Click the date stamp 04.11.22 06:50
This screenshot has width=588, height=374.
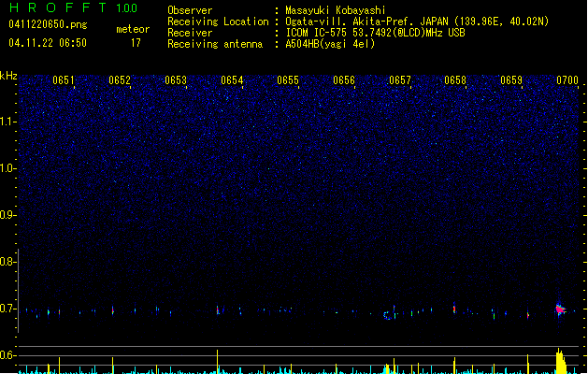(x=48, y=43)
